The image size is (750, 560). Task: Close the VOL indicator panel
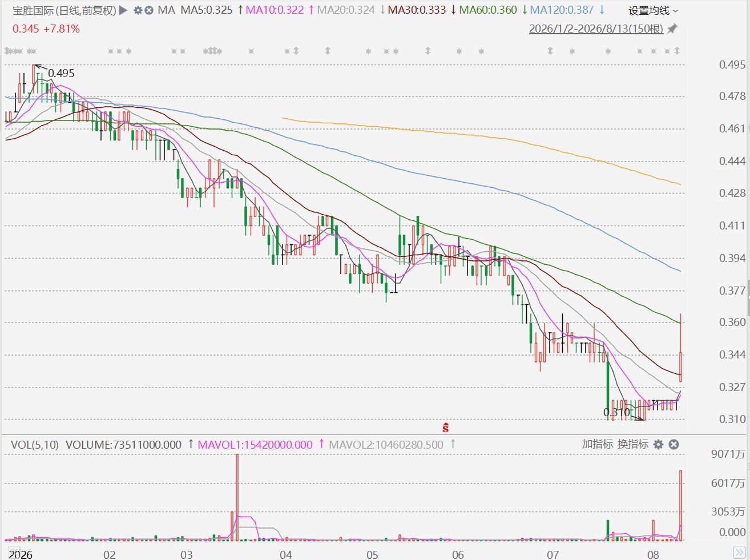point(674,444)
